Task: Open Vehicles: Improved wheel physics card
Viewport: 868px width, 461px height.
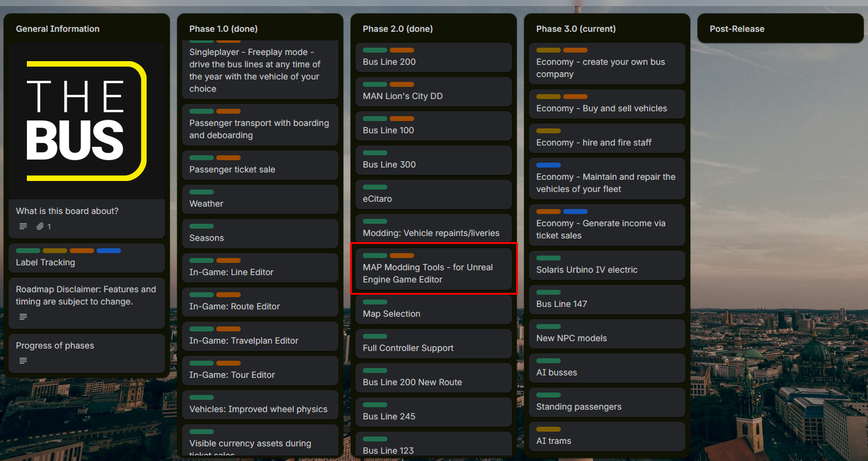Action: (260, 405)
